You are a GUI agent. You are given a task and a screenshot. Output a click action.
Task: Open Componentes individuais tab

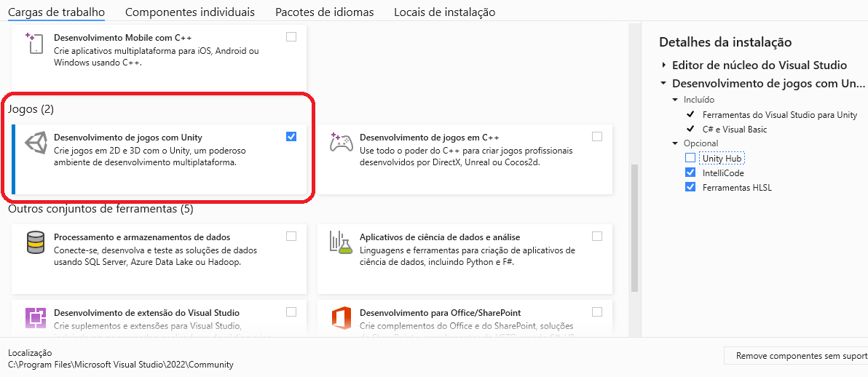click(190, 12)
